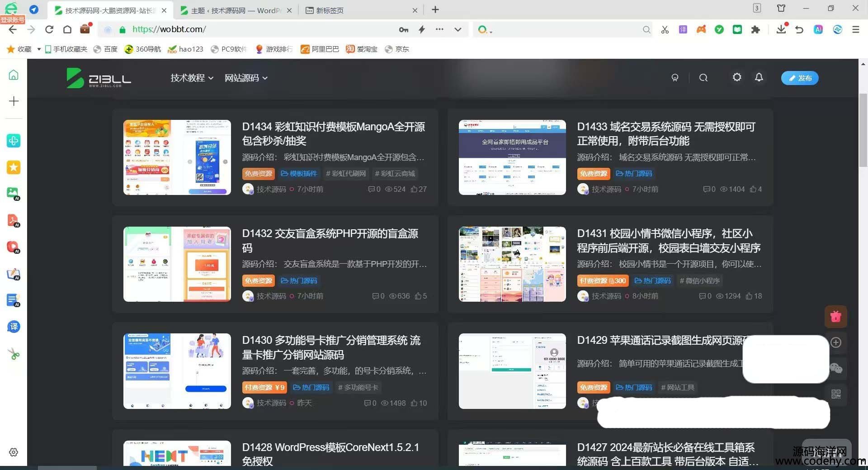This screenshot has width=868, height=470.
Task: Open the D1433 域名交易系统源码 article title
Action: pos(666,133)
